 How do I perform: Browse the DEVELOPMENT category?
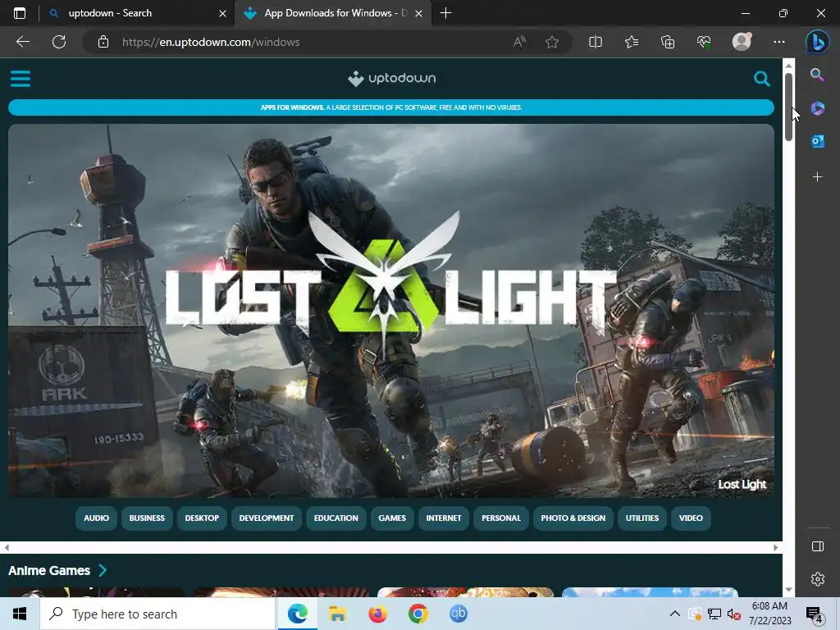click(x=267, y=518)
